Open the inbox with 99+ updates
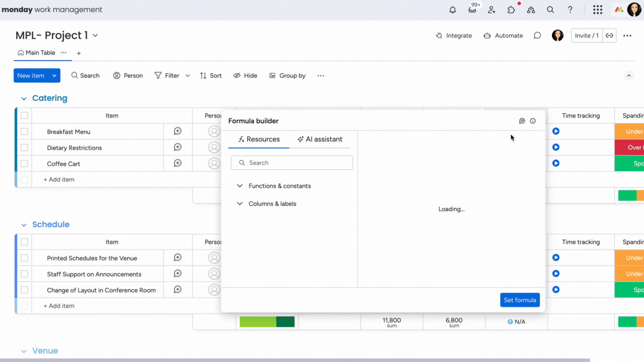644x362 pixels. point(473,10)
